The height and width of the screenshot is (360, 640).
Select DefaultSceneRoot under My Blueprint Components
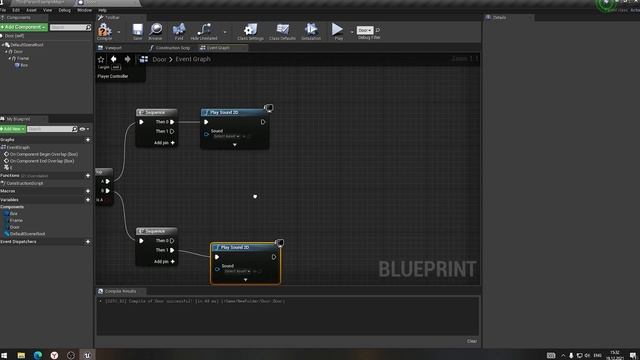[27, 234]
